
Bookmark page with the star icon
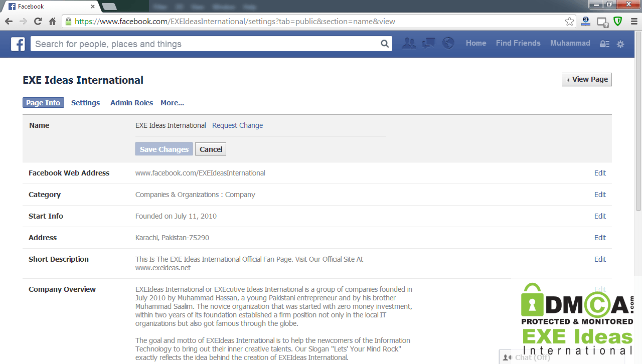[x=569, y=22]
